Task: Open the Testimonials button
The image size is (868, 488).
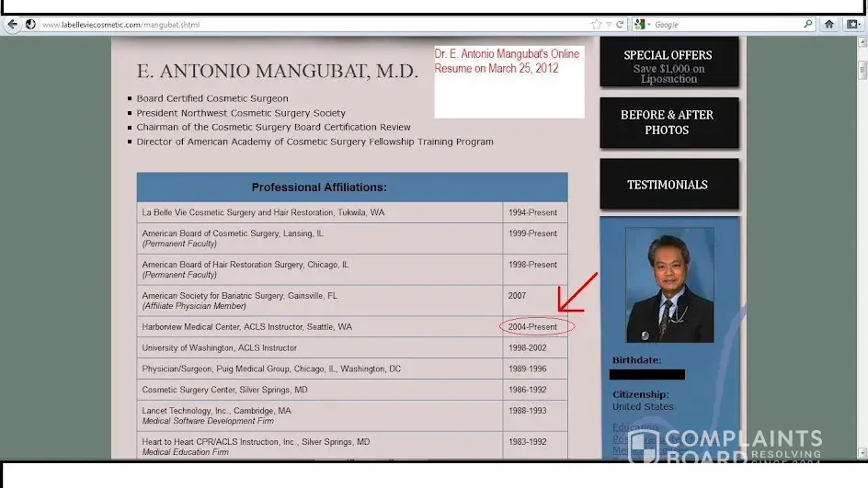Action: (668, 185)
